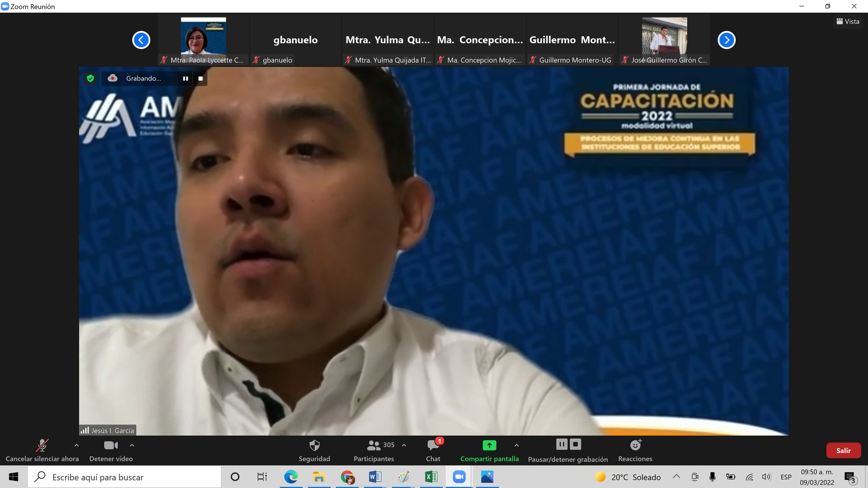Open the Vista layout menu
This screenshot has height=488, width=868.
click(x=848, y=21)
